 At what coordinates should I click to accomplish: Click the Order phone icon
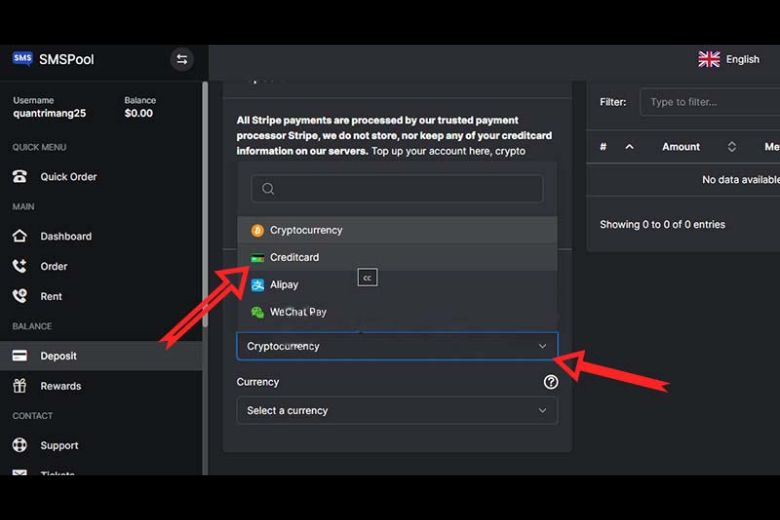(x=20, y=267)
